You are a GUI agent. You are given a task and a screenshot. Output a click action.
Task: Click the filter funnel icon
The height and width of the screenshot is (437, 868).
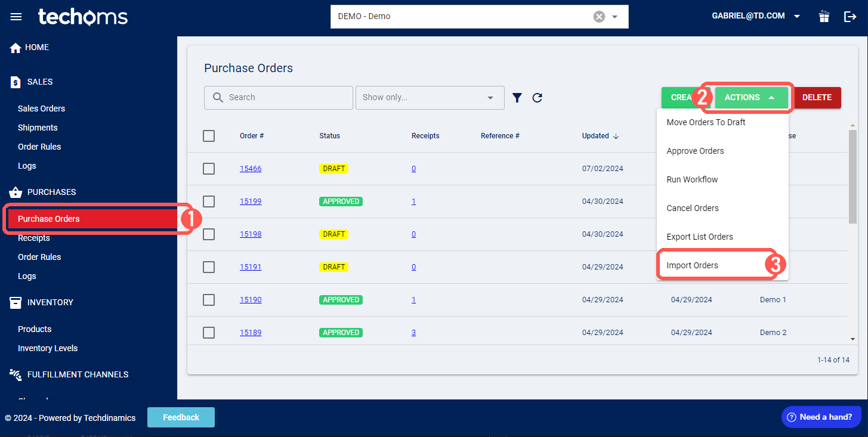(x=517, y=98)
